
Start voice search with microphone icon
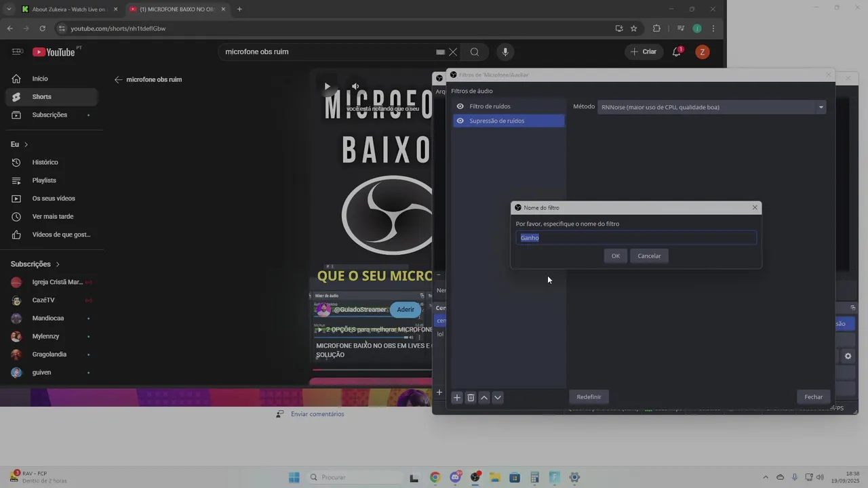tap(505, 52)
